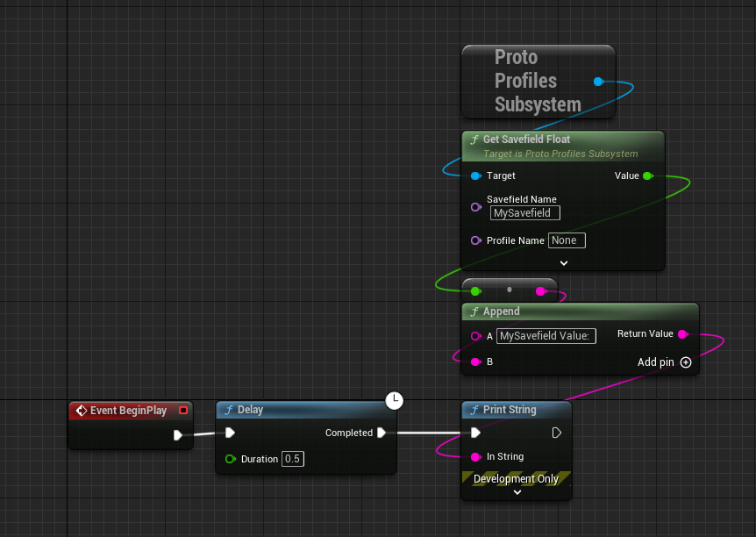Viewport: 756px width, 537px height.
Task: Expand the Print String advanced options
Action: (517, 492)
